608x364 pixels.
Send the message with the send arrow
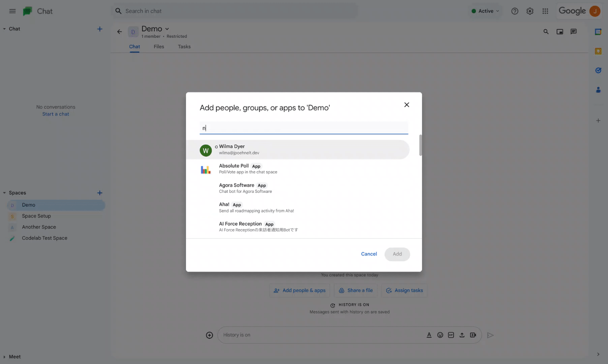490,335
